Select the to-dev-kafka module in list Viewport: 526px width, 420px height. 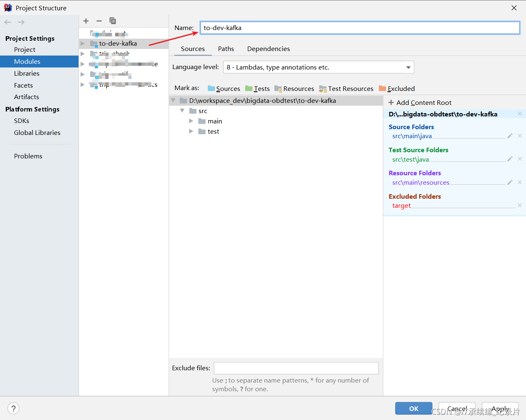click(118, 43)
